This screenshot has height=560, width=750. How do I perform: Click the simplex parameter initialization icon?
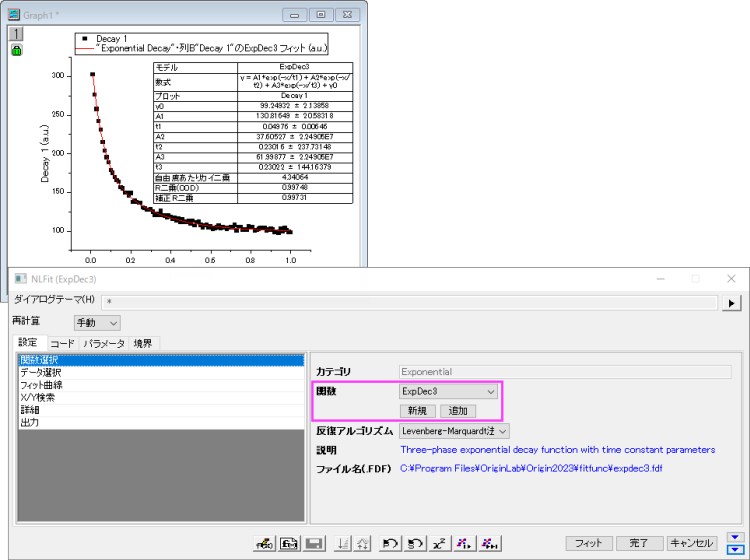(x=342, y=543)
